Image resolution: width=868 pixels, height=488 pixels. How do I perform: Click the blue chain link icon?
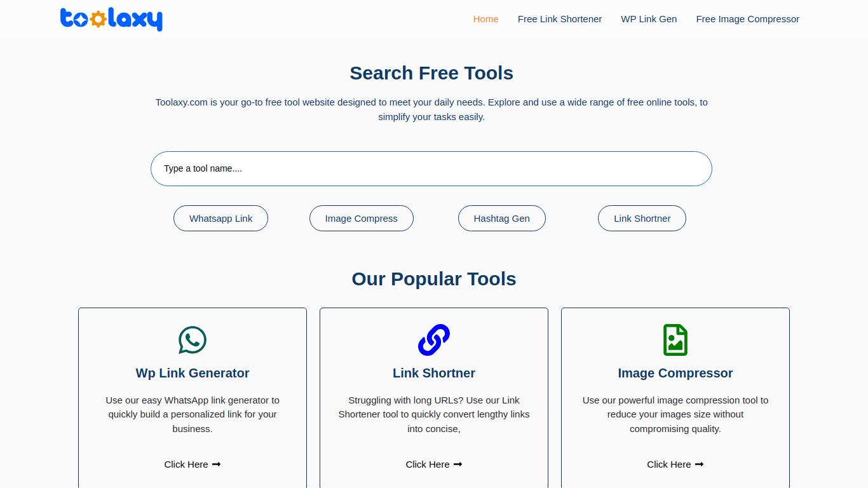point(434,340)
